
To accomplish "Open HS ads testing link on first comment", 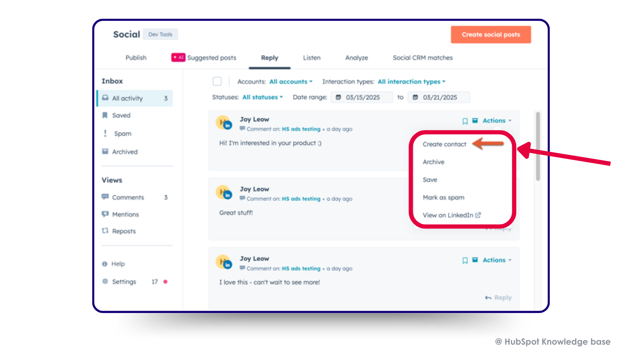I will point(301,129).
